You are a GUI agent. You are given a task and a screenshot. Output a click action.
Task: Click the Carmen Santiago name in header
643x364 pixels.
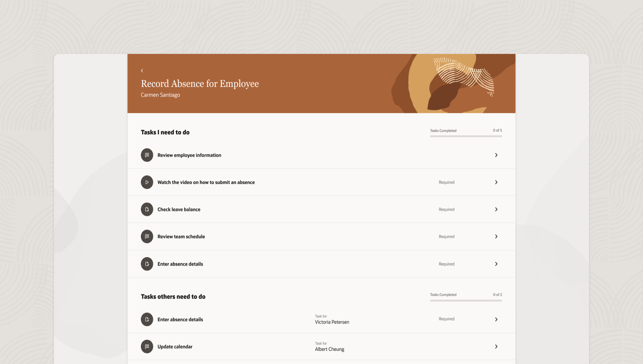[160, 95]
